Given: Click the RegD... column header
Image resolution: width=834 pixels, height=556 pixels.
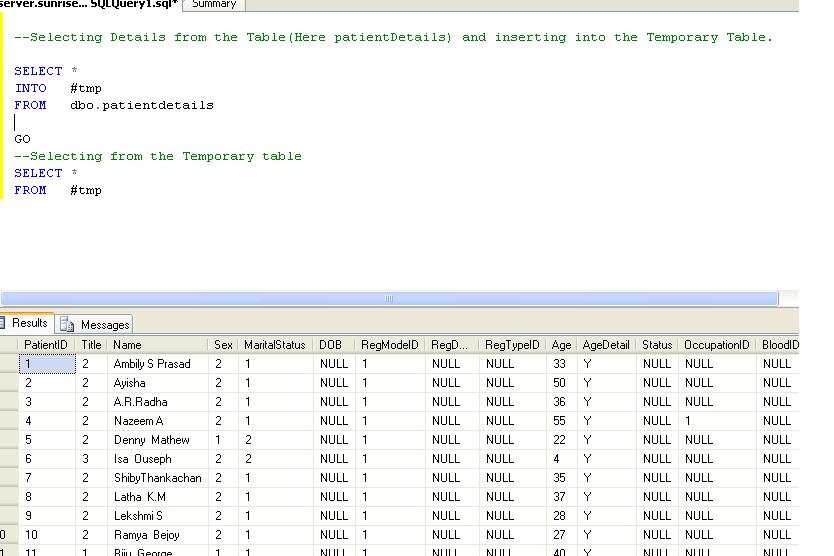Looking at the screenshot, I should tap(452, 345).
